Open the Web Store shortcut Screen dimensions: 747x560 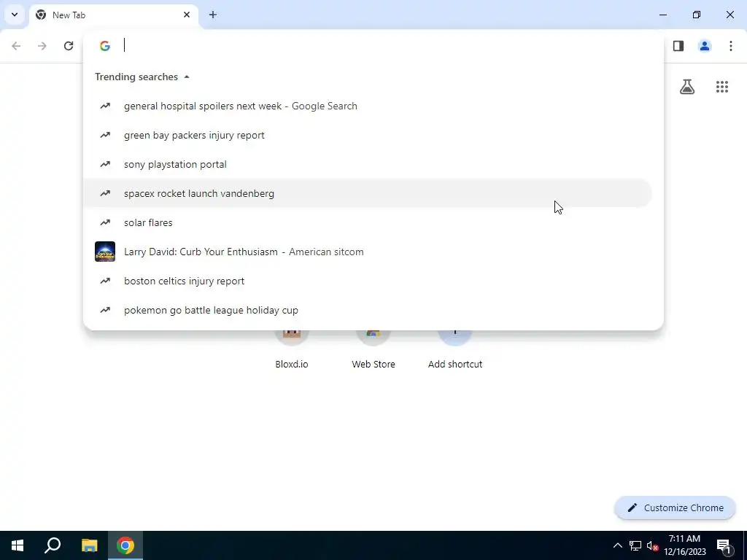pyautogui.click(x=373, y=350)
